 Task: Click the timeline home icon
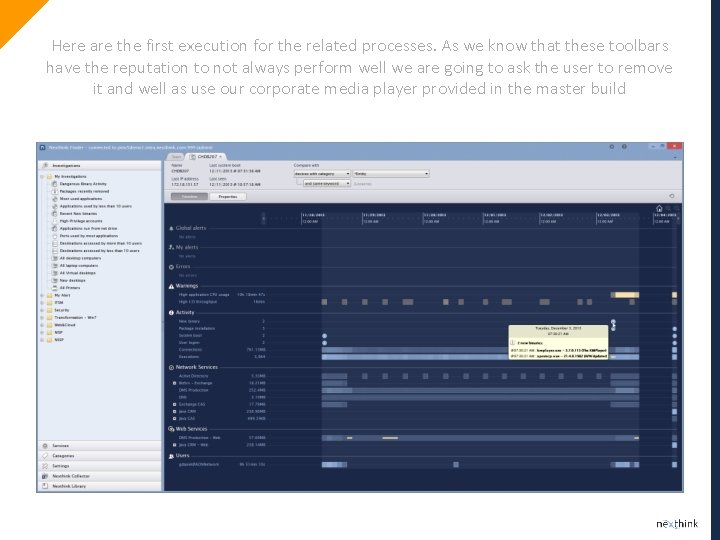pyautogui.click(x=659, y=208)
